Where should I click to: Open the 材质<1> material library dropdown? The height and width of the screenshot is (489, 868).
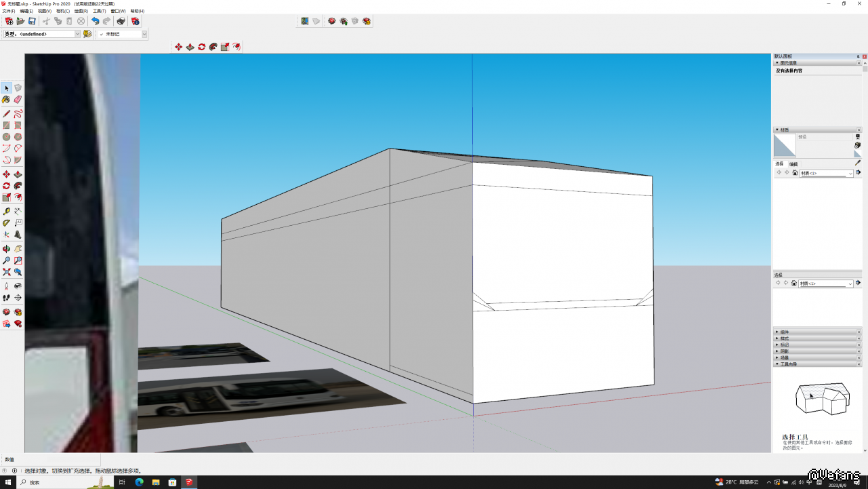[x=850, y=174]
